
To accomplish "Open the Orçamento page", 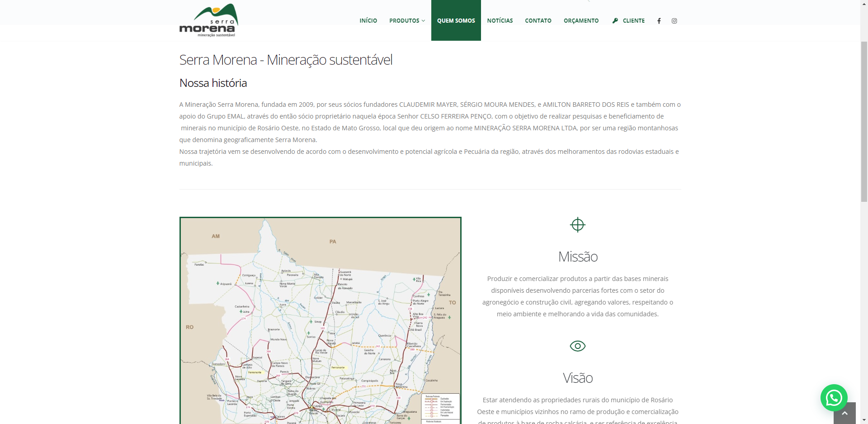I will [x=581, y=21].
